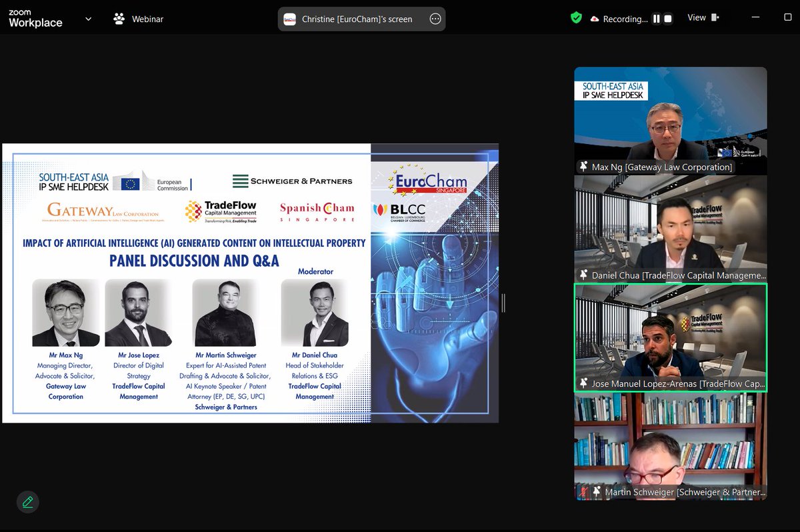Click the Mr Martin Schweiger name caption
This screenshot has width=800, height=532.
(x=226, y=355)
